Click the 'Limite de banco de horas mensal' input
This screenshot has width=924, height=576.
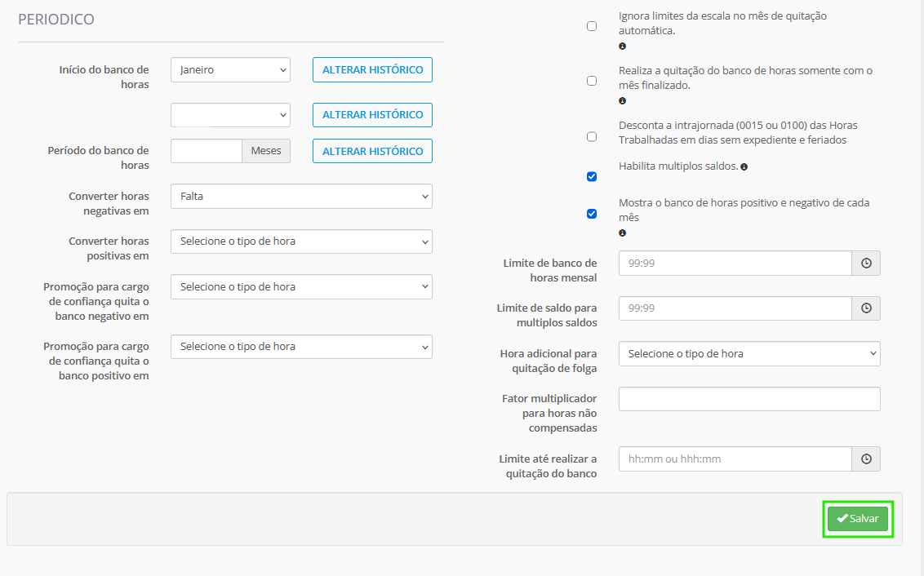[x=735, y=264]
